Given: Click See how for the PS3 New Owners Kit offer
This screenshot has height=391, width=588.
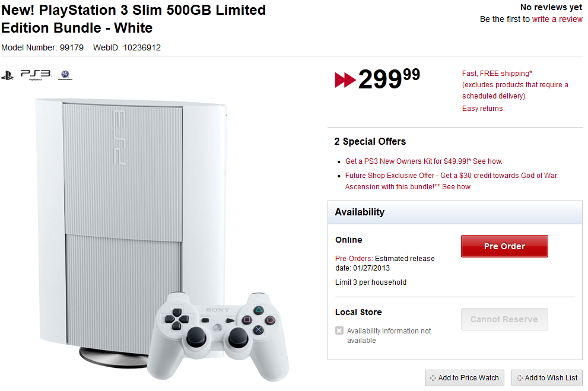Looking at the screenshot, I should point(487,161).
